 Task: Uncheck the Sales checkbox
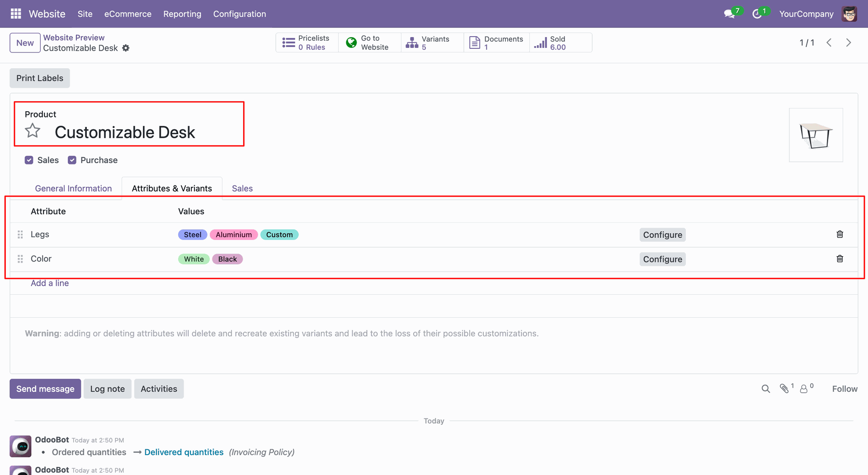click(29, 160)
